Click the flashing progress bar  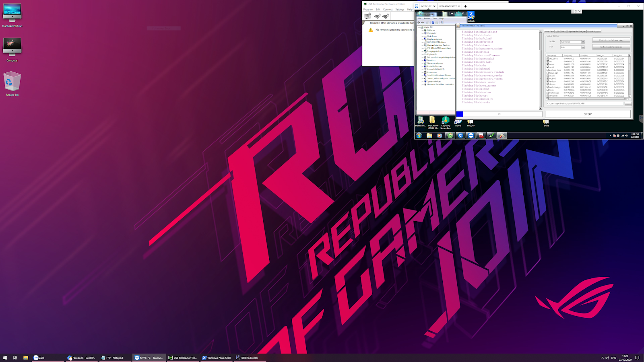pos(499,114)
